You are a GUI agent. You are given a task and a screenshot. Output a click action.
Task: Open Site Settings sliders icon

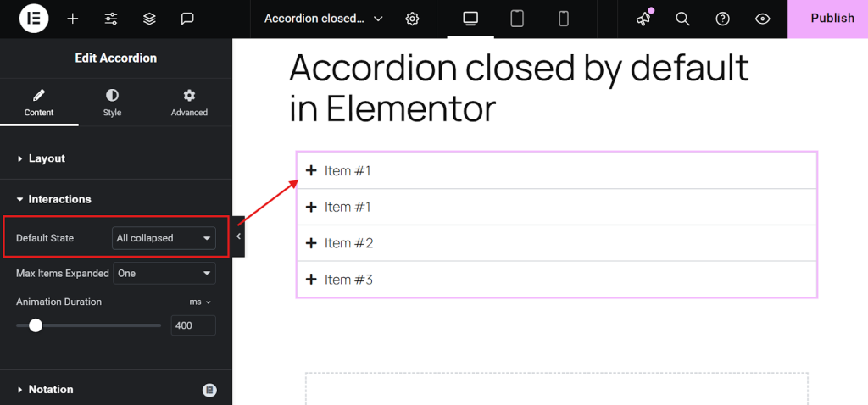pos(111,19)
